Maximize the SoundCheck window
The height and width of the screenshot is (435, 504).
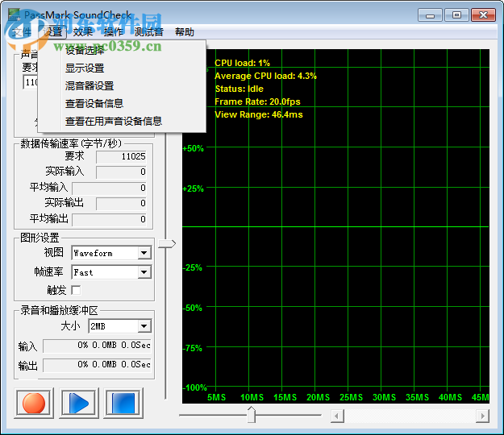tap(456, 15)
